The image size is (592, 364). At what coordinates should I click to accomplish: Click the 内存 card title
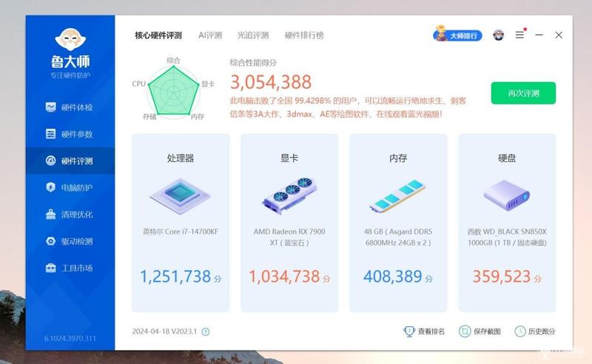tap(398, 158)
